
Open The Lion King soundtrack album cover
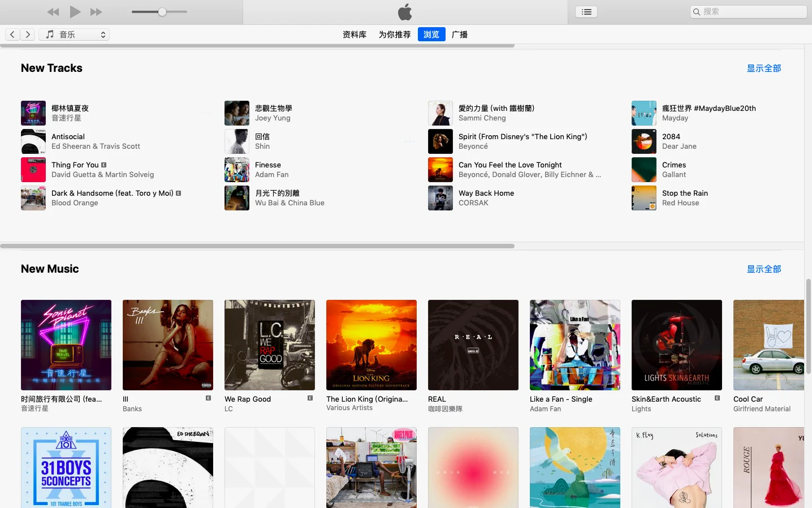372,345
